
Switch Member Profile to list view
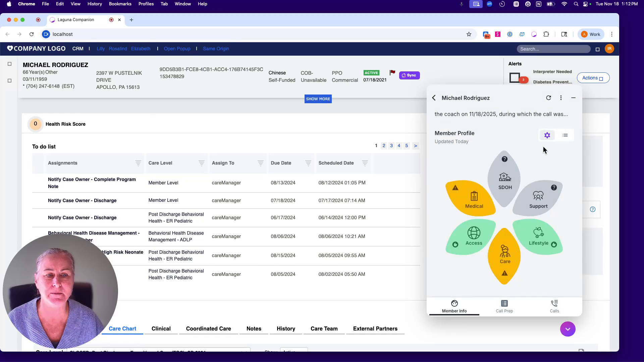(x=565, y=135)
